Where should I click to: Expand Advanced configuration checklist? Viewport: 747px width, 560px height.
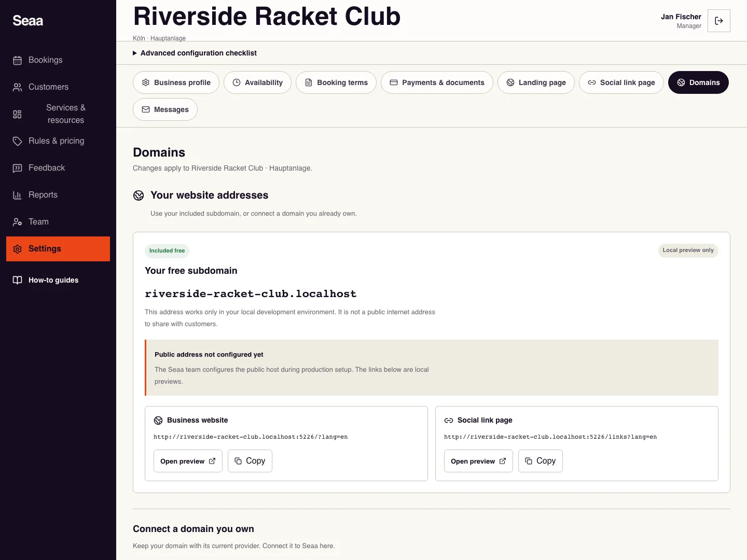(x=195, y=53)
